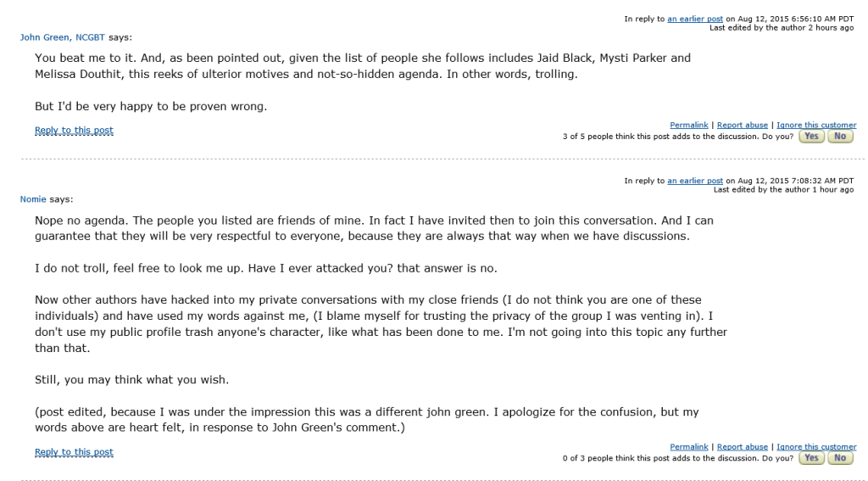Open Permalink for Nomie's post
The image size is (868, 481).
(x=688, y=447)
